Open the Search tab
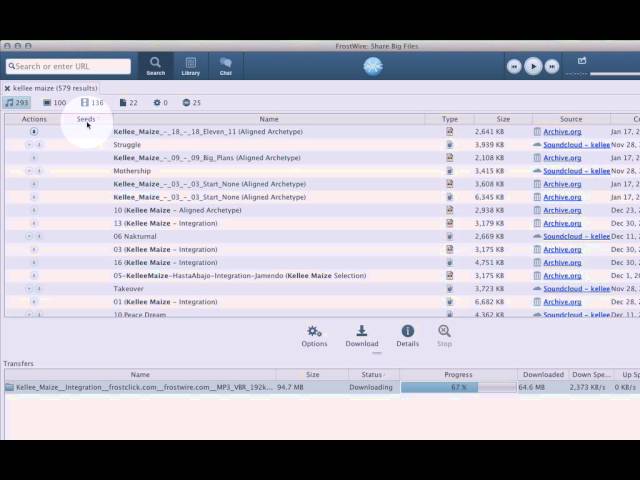The width and height of the screenshot is (640, 480). 156,66
